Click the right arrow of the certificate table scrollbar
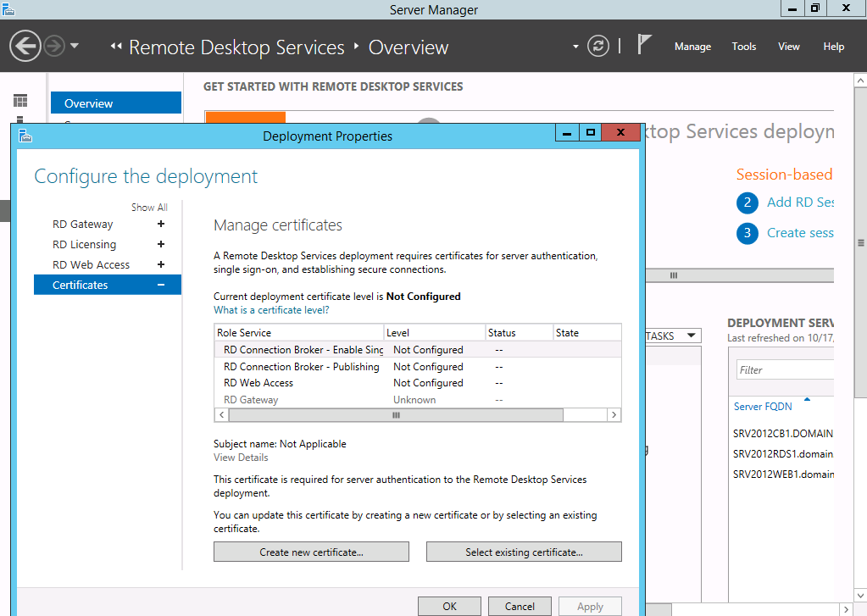The image size is (867, 616). click(x=614, y=414)
